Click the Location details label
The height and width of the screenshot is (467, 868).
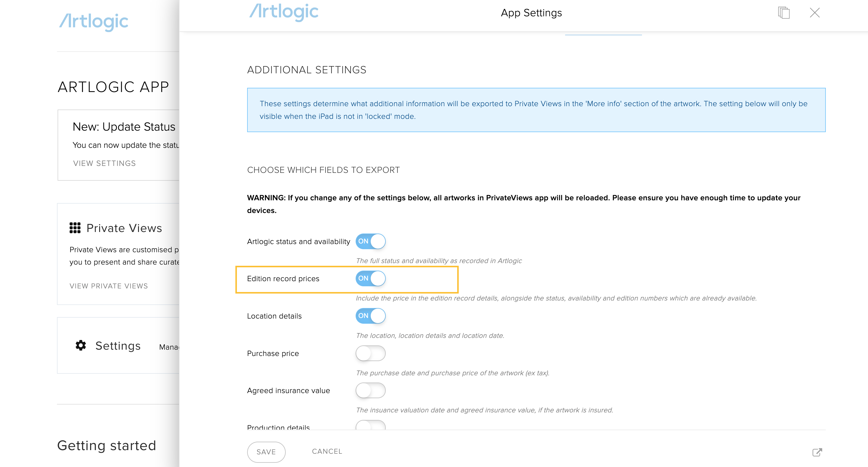274,316
